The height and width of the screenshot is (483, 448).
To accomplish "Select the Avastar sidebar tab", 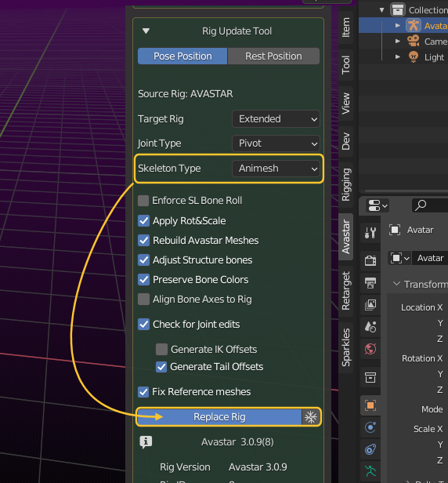I will pos(346,237).
